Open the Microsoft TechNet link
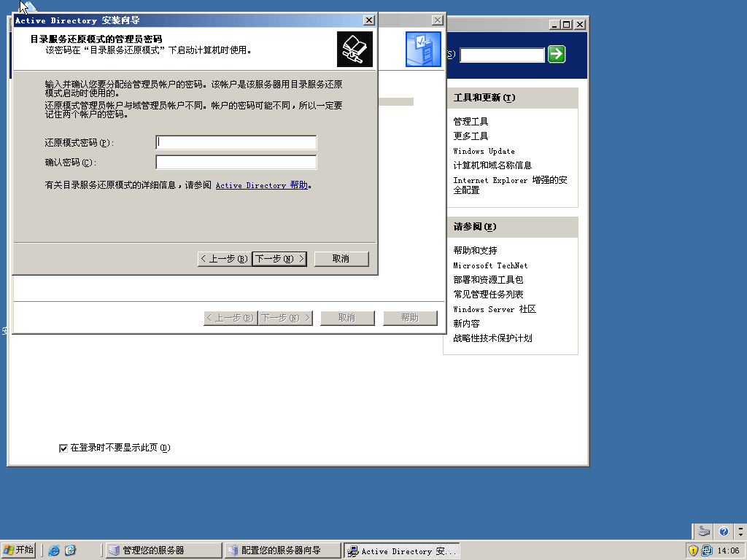 click(490, 265)
